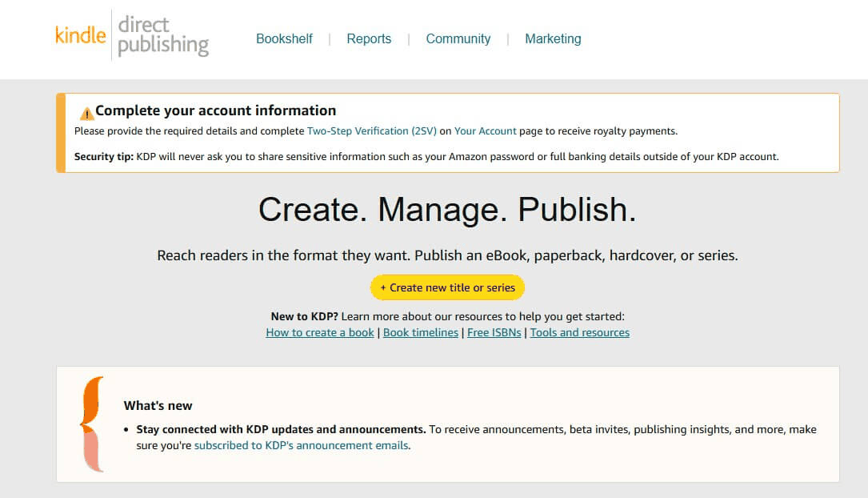
Task: Open Tools and resources link
Action: (x=579, y=332)
